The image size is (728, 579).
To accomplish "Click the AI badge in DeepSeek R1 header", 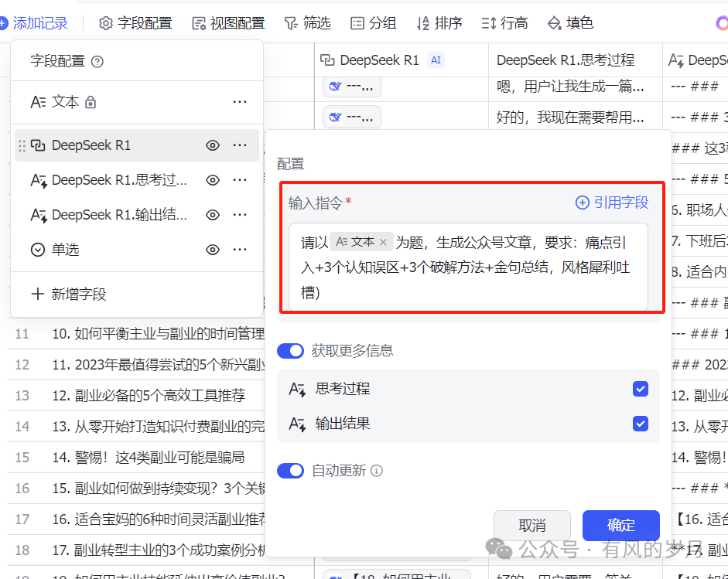I will pos(436,60).
